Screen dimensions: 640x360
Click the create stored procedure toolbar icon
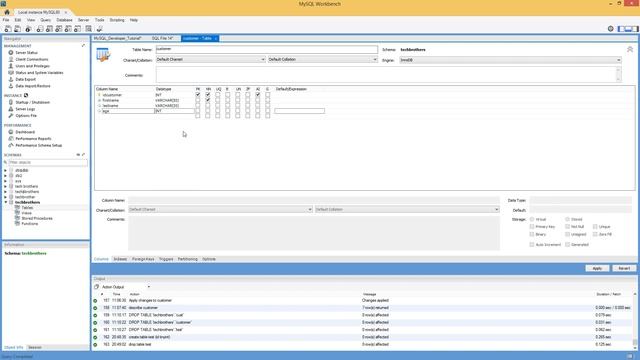coord(68,29)
